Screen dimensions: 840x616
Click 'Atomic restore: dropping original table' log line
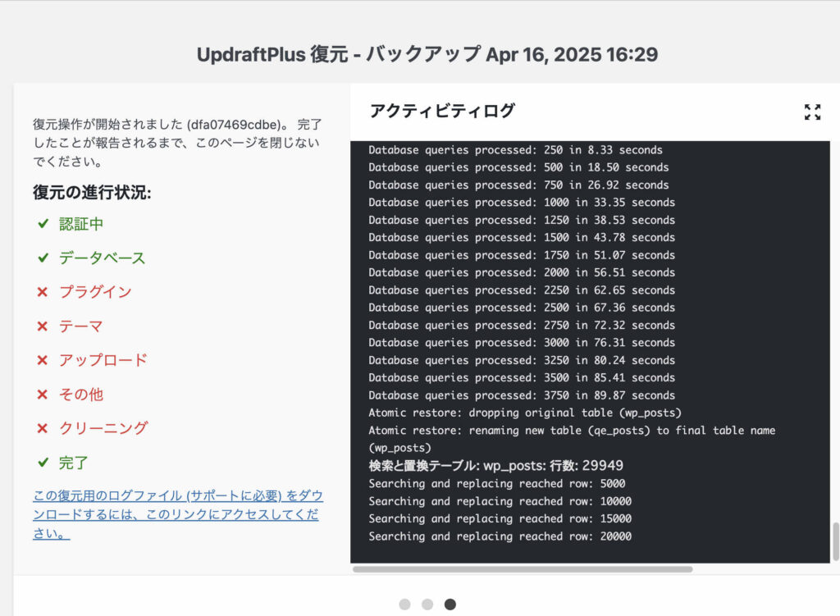click(525, 413)
